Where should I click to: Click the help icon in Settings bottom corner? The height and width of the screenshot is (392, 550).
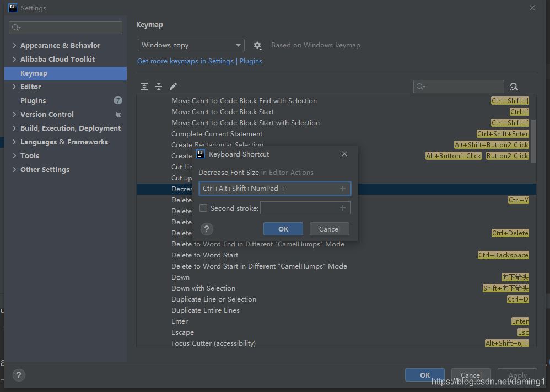(x=18, y=375)
